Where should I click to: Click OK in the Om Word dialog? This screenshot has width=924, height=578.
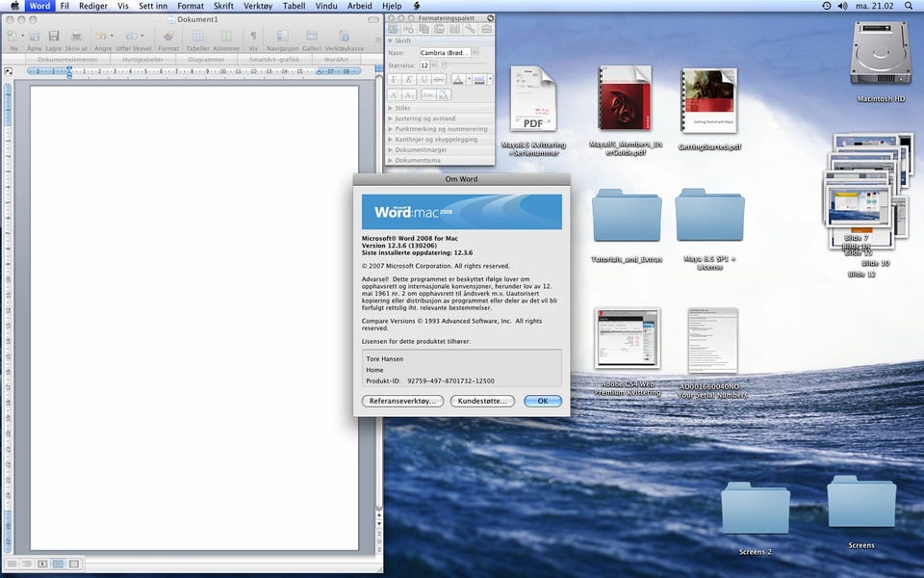click(542, 401)
